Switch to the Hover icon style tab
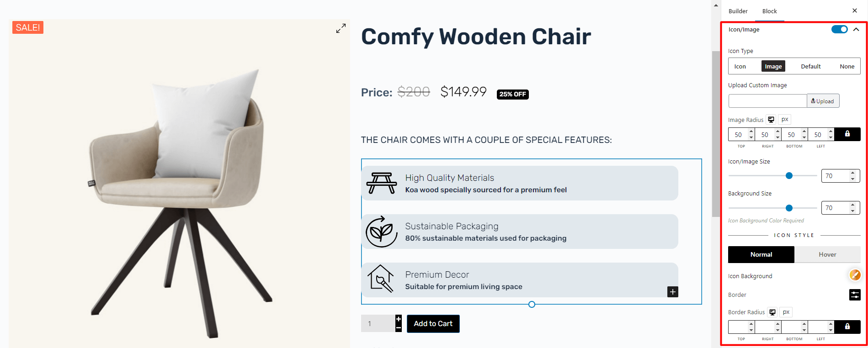The height and width of the screenshot is (348, 868). (827, 254)
